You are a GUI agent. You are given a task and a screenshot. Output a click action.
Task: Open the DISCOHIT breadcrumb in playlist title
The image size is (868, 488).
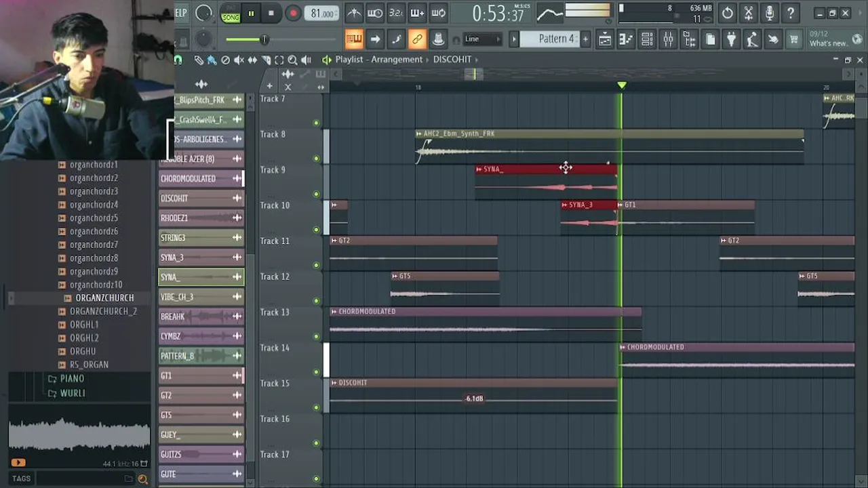[452, 60]
